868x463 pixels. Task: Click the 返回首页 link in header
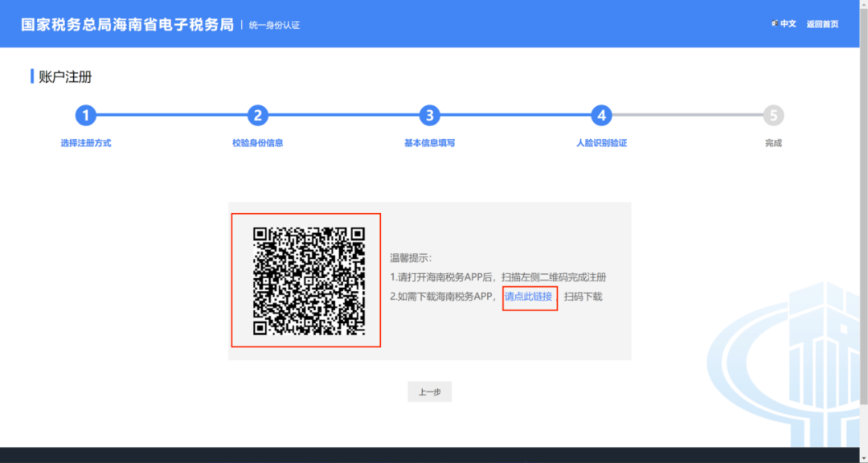coord(822,24)
